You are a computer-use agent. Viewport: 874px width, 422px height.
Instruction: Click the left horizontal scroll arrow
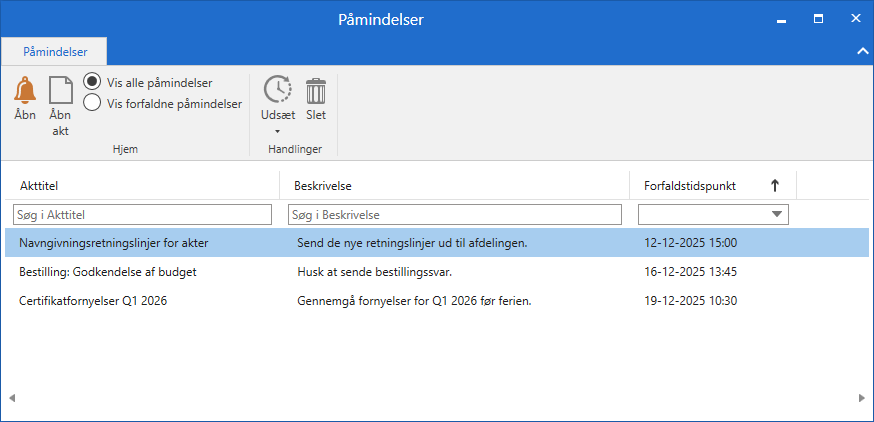(12, 398)
